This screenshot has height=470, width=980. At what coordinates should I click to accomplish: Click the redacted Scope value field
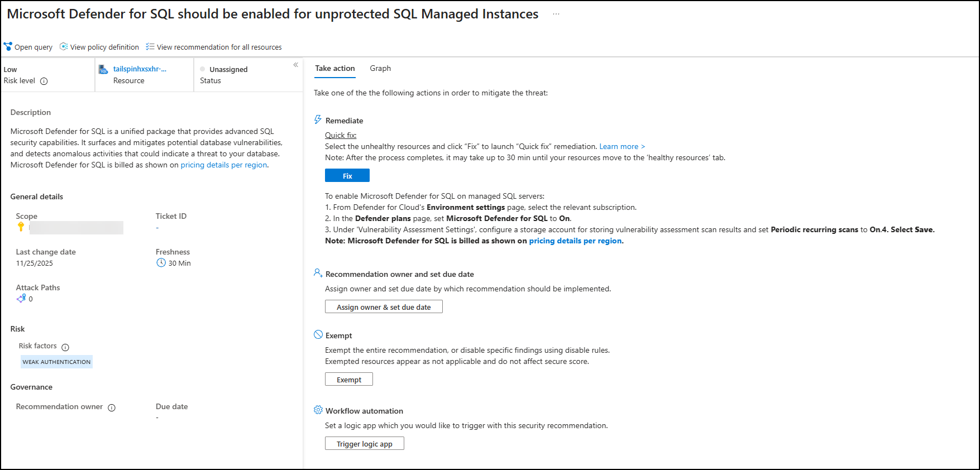[x=76, y=227]
